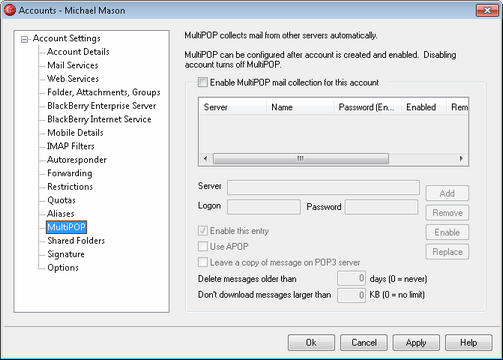Go to Quotas settings
The width and height of the screenshot is (503, 360).
click(x=61, y=200)
